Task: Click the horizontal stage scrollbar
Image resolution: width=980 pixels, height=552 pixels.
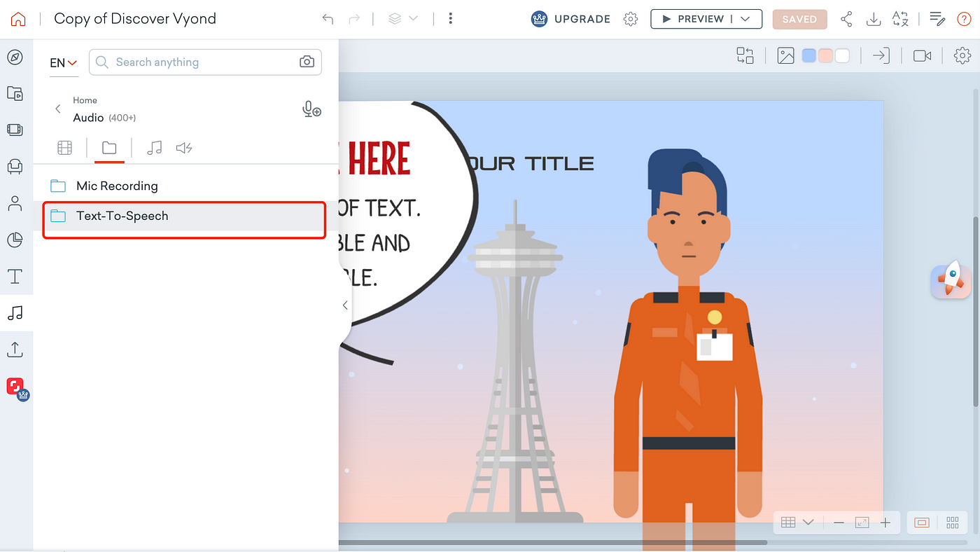Action: [553, 542]
